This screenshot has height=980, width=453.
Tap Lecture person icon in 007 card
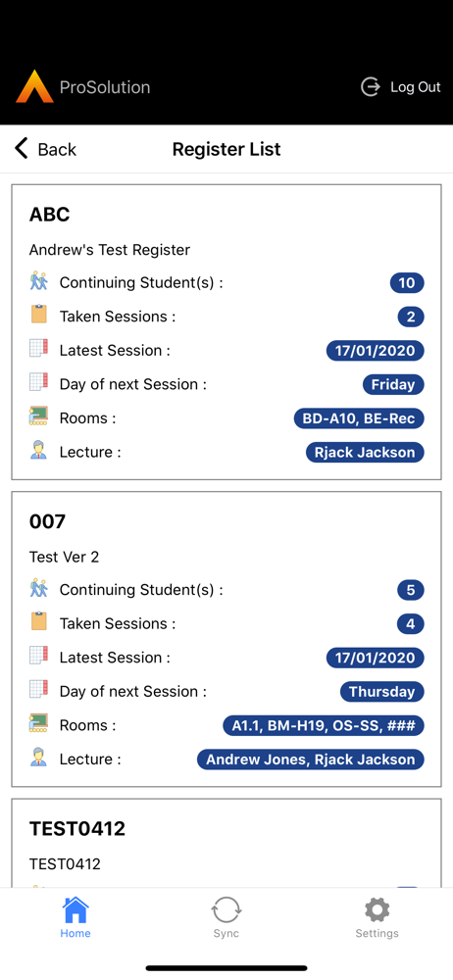click(39, 757)
